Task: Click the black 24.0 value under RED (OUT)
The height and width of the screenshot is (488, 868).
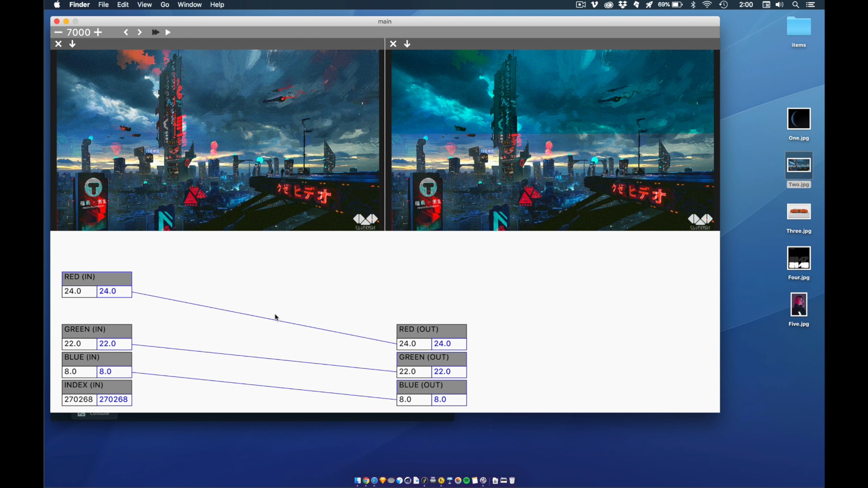Action: (414, 344)
